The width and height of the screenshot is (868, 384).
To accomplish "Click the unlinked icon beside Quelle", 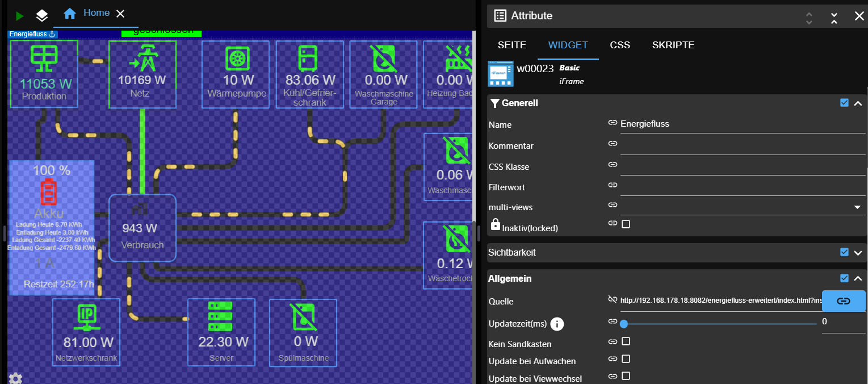I will [x=613, y=299].
